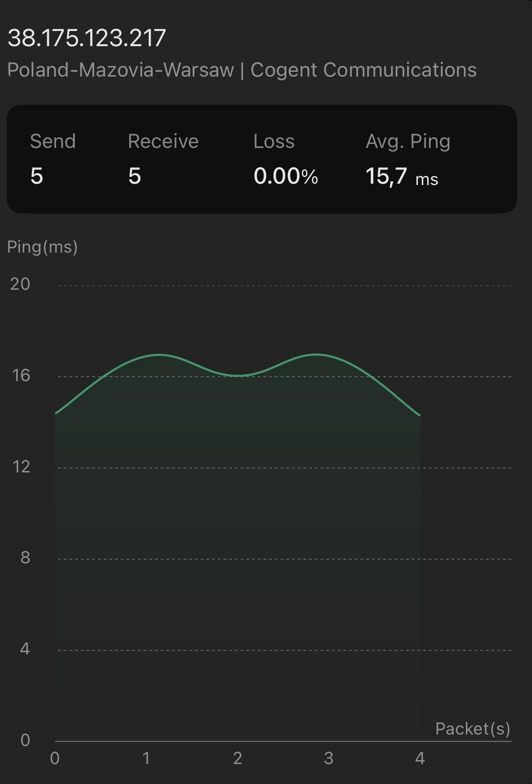Tap packet number 3 on horizontal axis
Screen dimensions: 532x784
point(329,758)
